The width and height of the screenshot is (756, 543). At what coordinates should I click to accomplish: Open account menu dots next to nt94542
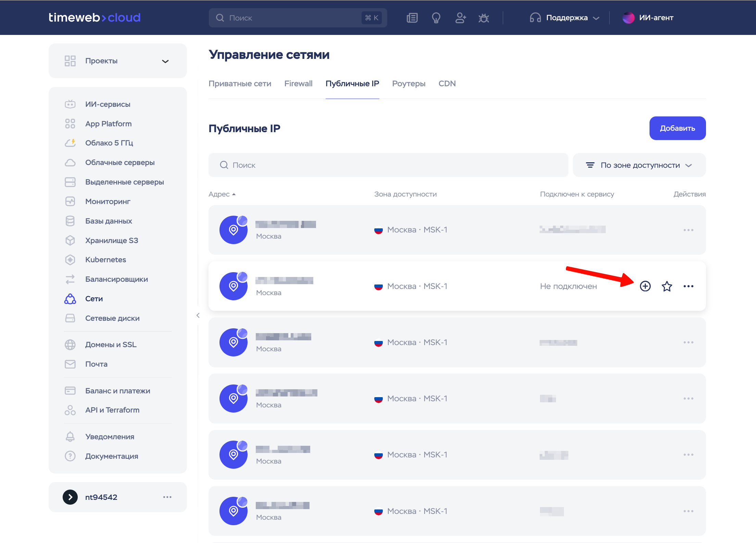167,497
